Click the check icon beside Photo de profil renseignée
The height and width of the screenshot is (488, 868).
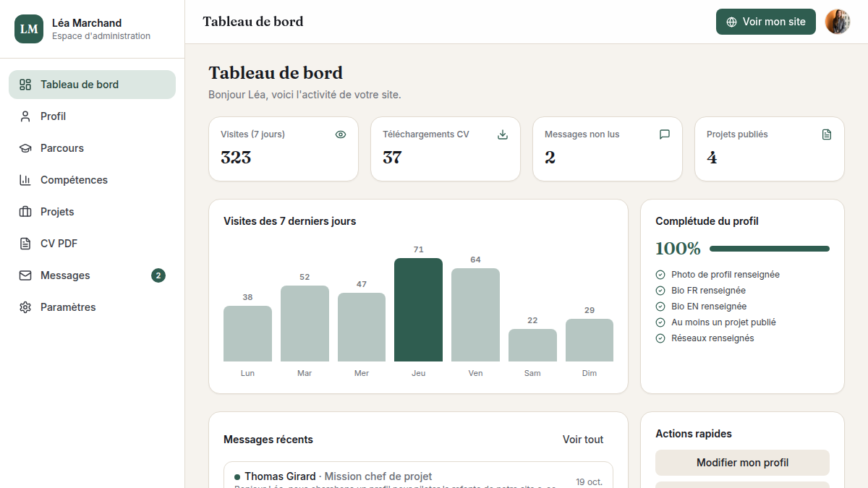pos(660,275)
